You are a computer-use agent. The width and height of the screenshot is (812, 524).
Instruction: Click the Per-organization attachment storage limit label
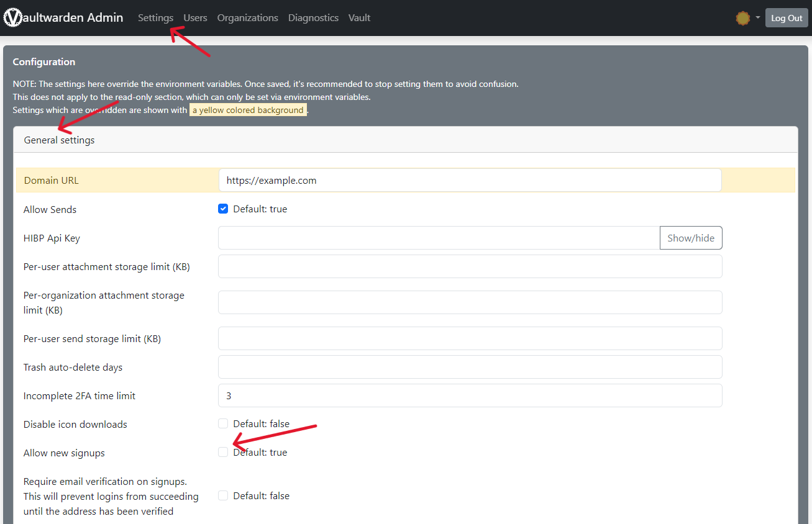click(104, 302)
